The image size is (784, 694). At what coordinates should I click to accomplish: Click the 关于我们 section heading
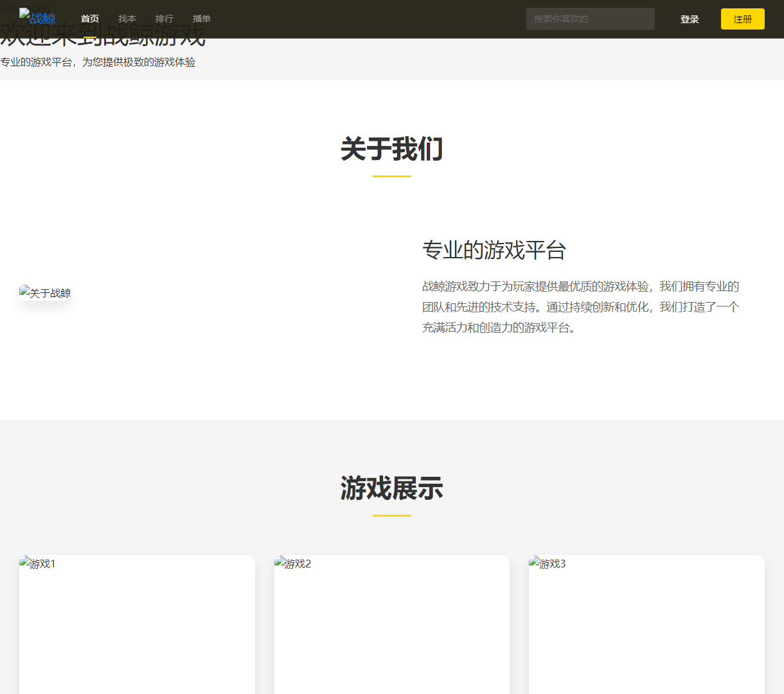(391, 149)
